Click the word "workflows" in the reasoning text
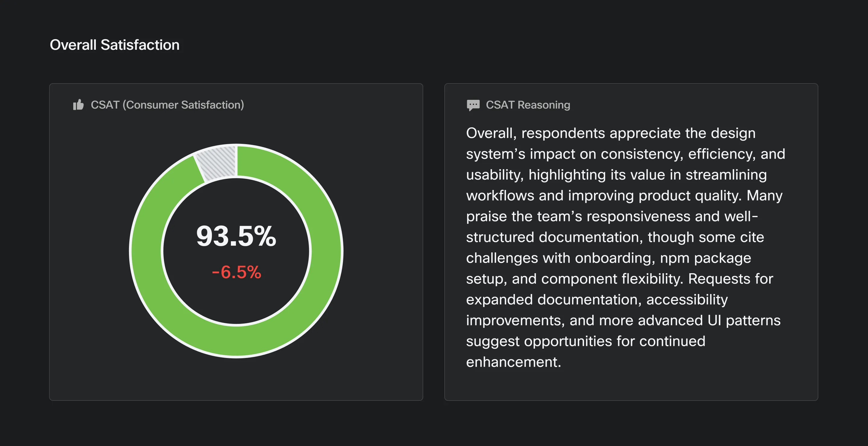Image resolution: width=868 pixels, height=446 pixels. point(500,196)
